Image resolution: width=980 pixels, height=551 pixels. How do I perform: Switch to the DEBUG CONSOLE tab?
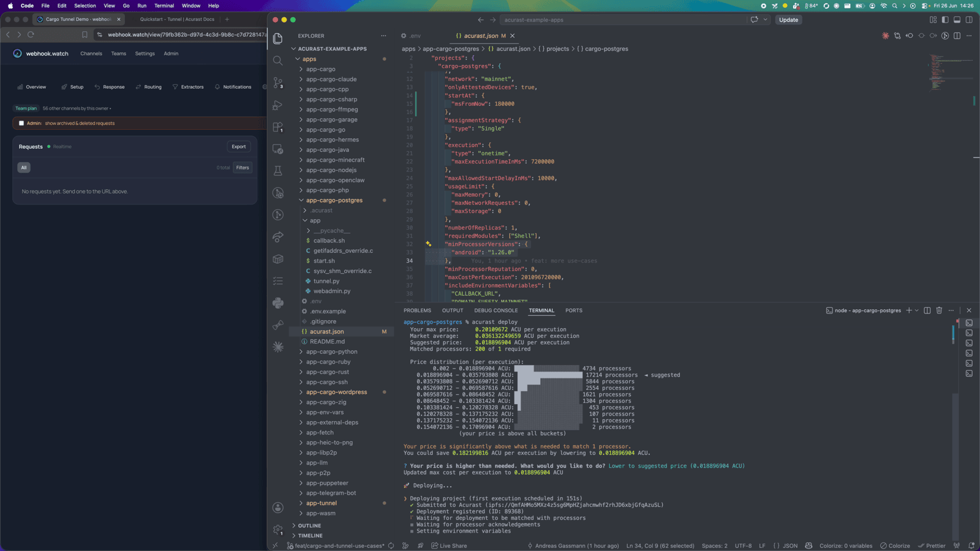[496, 310]
